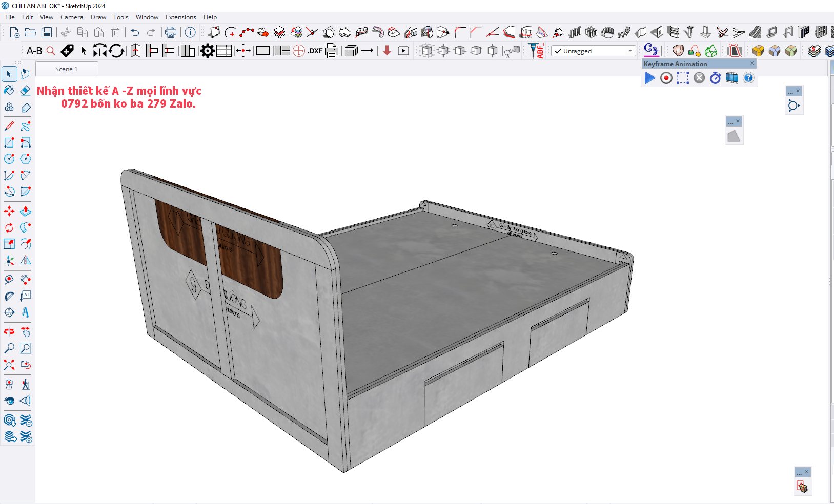Image resolution: width=834 pixels, height=504 pixels.
Task: Click the Zoom Extents icon
Action: tap(9, 365)
